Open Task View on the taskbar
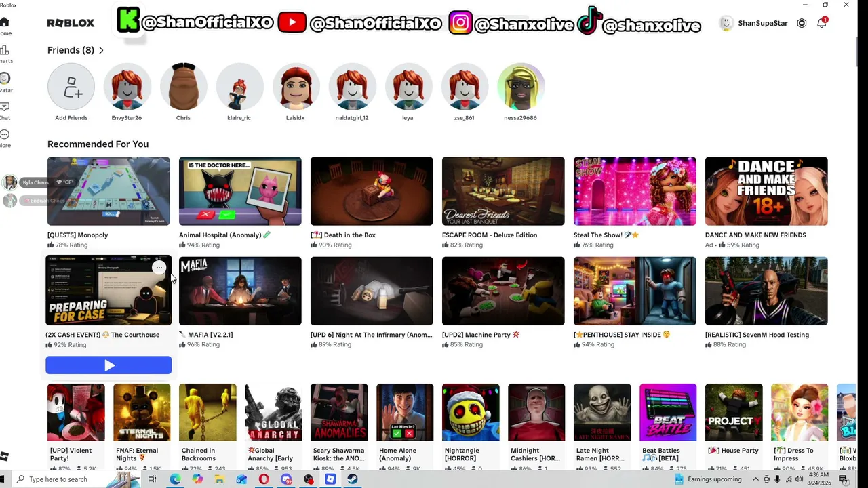Image resolution: width=868 pixels, height=488 pixels. click(152, 479)
